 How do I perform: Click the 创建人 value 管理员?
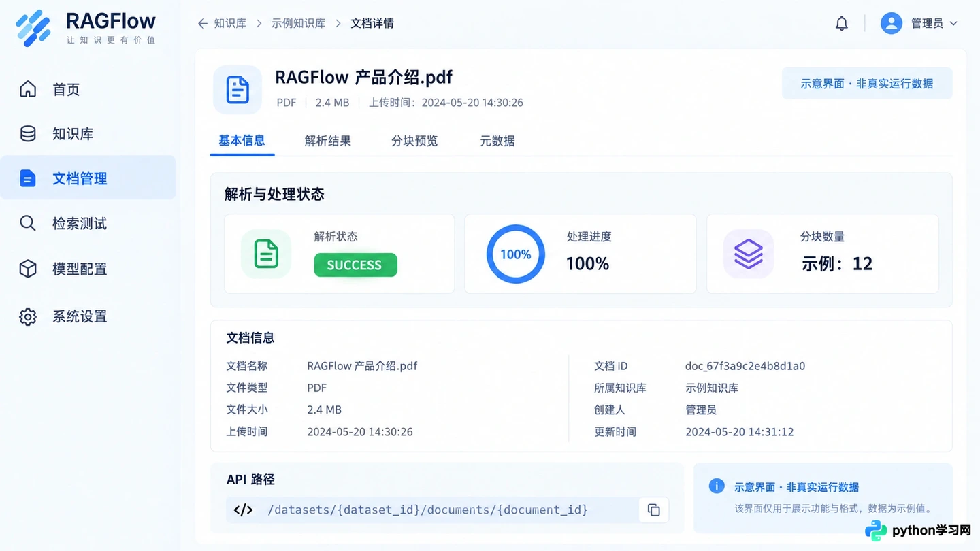701,410
